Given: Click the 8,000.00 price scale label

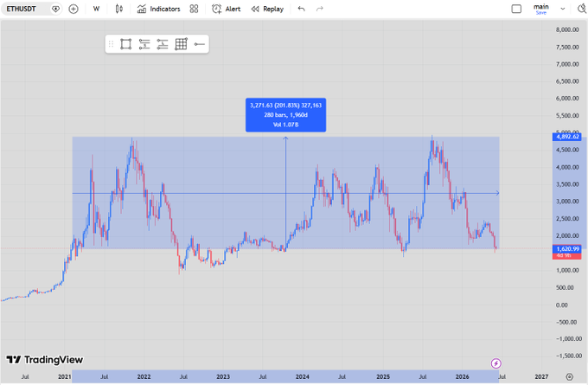Looking at the screenshot, I should tap(567, 29).
